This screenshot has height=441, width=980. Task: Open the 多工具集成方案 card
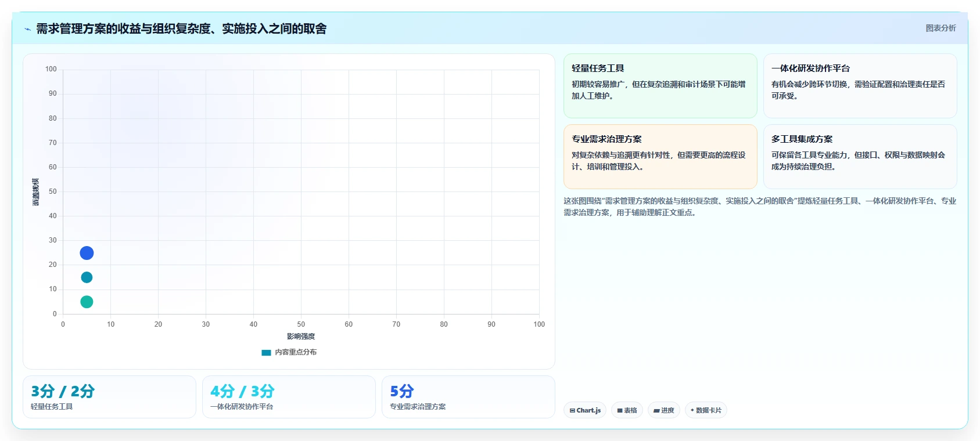click(860, 157)
